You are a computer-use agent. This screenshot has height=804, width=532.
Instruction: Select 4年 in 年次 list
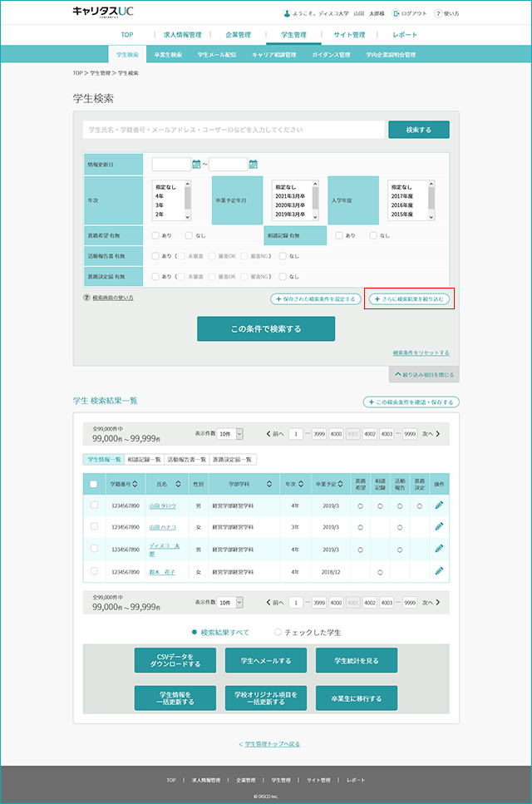click(160, 196)
